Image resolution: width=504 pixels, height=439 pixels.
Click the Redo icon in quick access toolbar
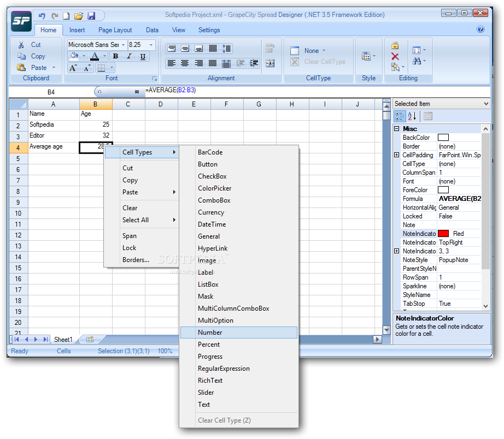click(55, 15)
